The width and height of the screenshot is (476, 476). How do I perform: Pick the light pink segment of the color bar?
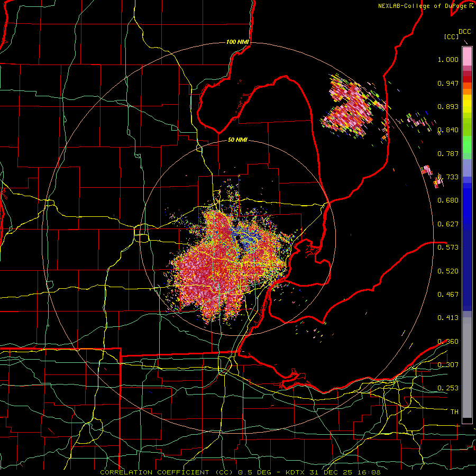click(x=467, y=56)
